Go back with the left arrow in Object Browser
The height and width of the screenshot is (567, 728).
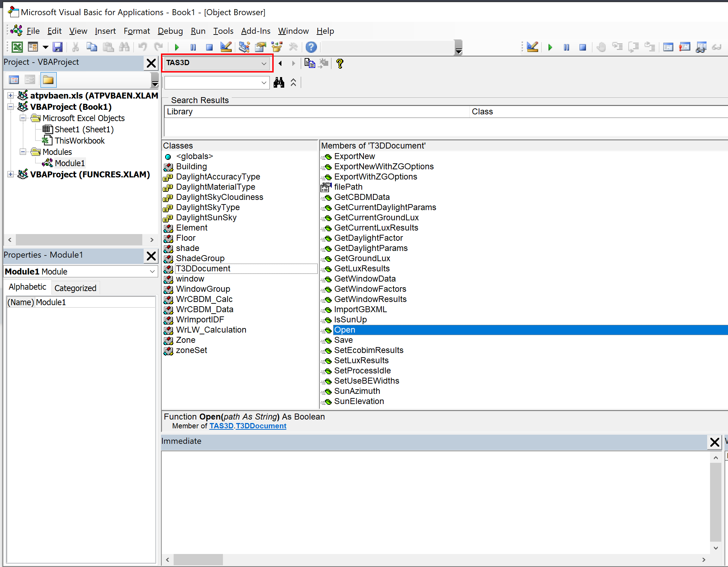point(280,63)
